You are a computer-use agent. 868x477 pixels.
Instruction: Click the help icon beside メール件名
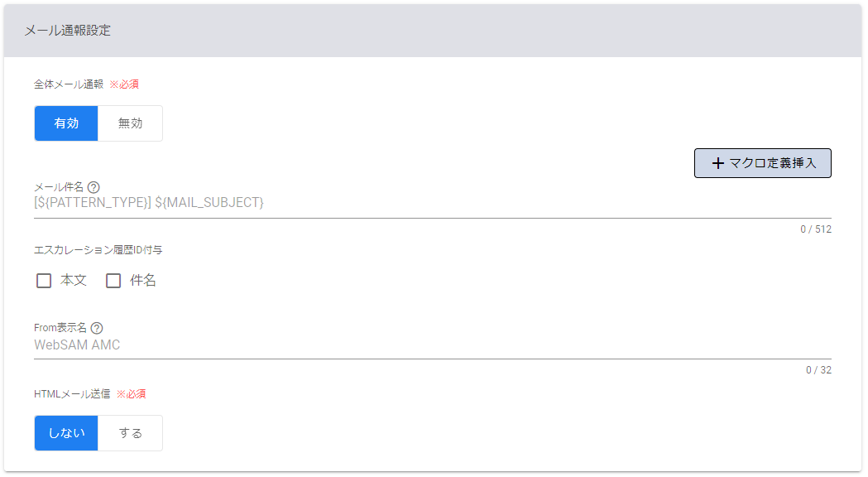(94, 187)
